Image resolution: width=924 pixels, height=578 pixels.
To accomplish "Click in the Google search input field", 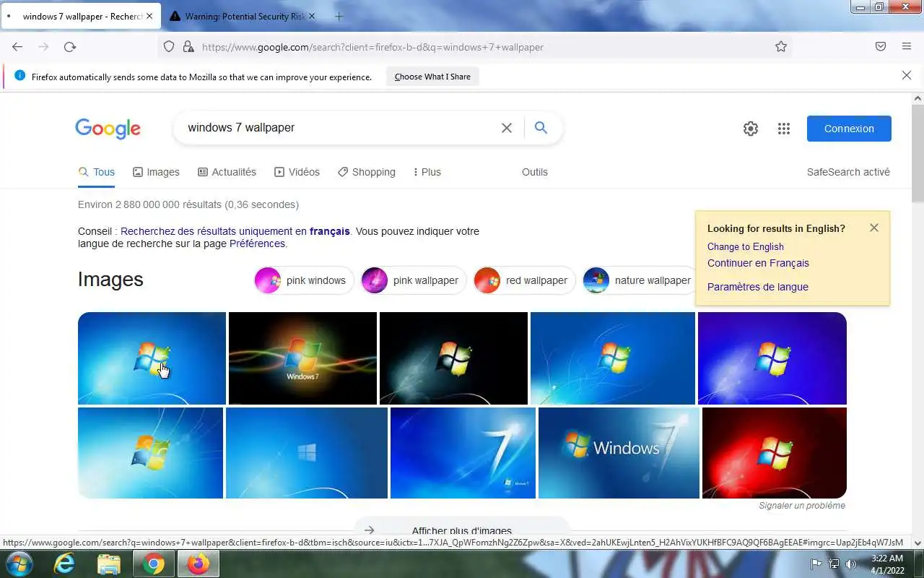I will pyautogui.click(x=339, y=128).
